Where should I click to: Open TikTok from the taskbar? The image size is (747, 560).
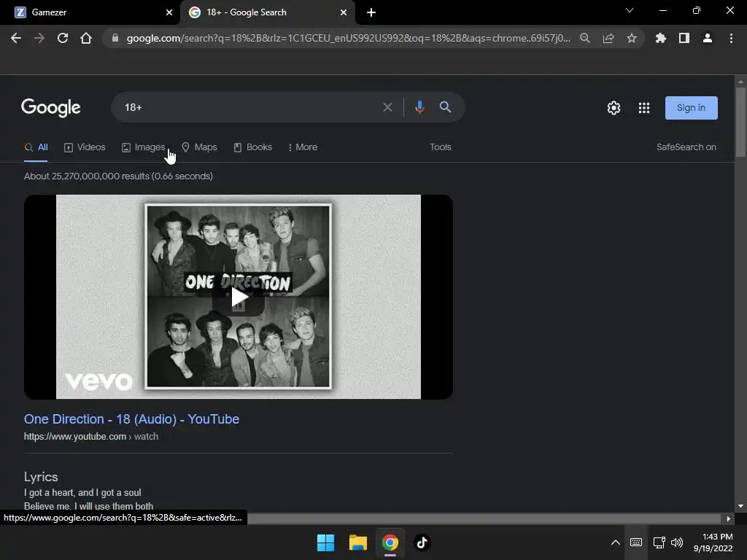(422, 542)
